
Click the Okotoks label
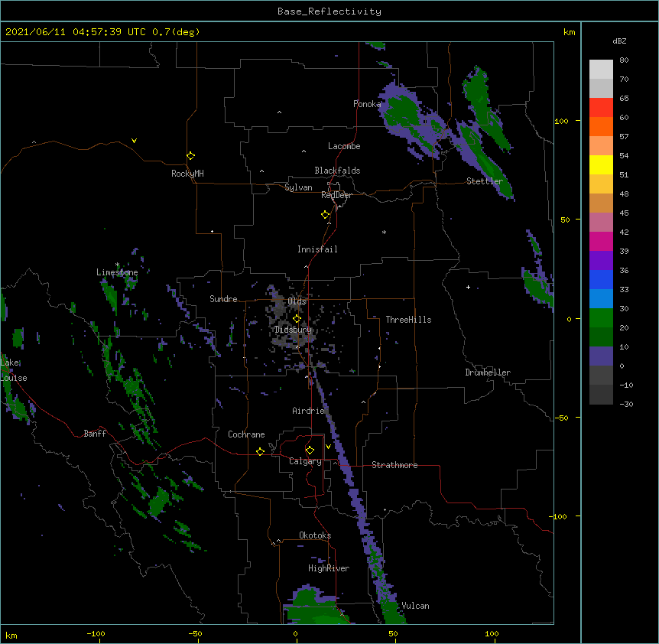click(x=315, y=535)
